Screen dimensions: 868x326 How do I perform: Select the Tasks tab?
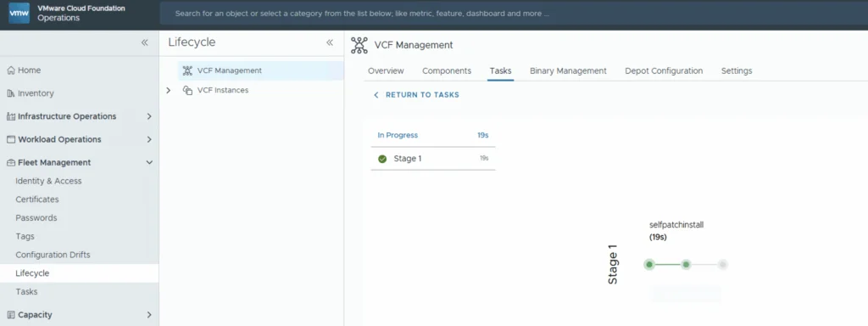[500, 71]
